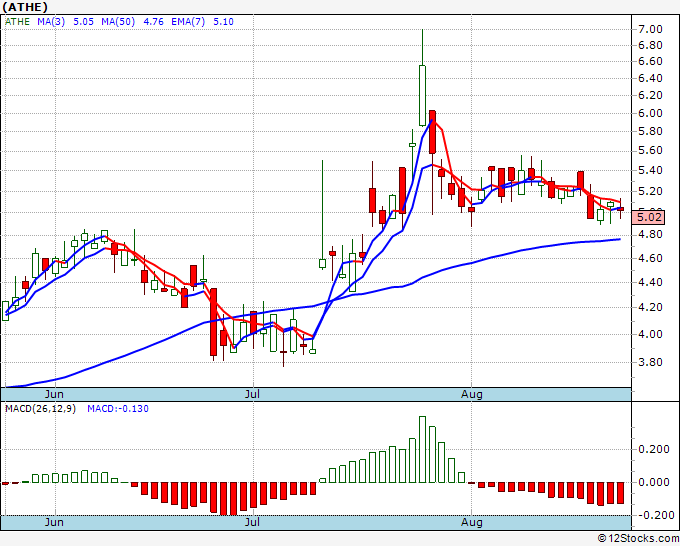Image resolution: width=680 pixels, height=546 pixels.
Task: Click the 0.200 MACD axis label
Action: click(654, 449)
